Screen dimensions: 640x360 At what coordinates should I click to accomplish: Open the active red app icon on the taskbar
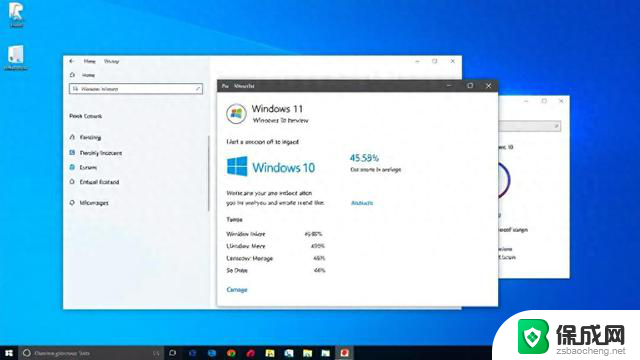(344, 353)
